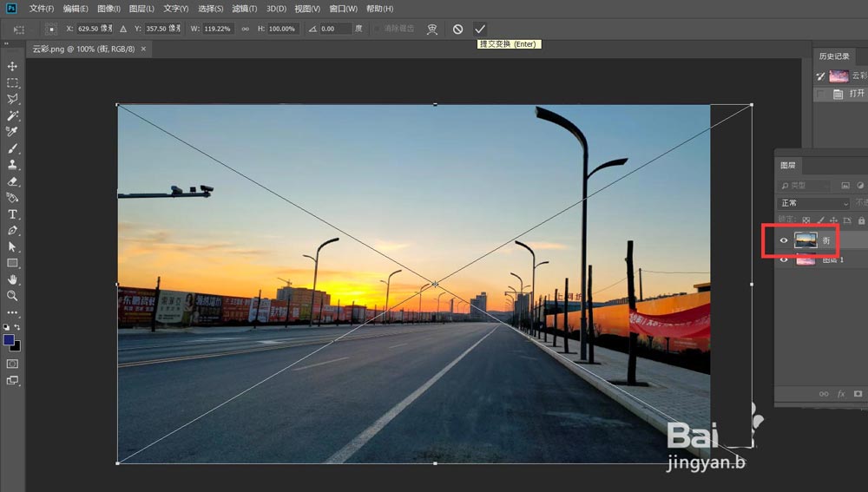Select the Rectangular Marquee tool
Viewport: 868px width, 492px height.
12,83
